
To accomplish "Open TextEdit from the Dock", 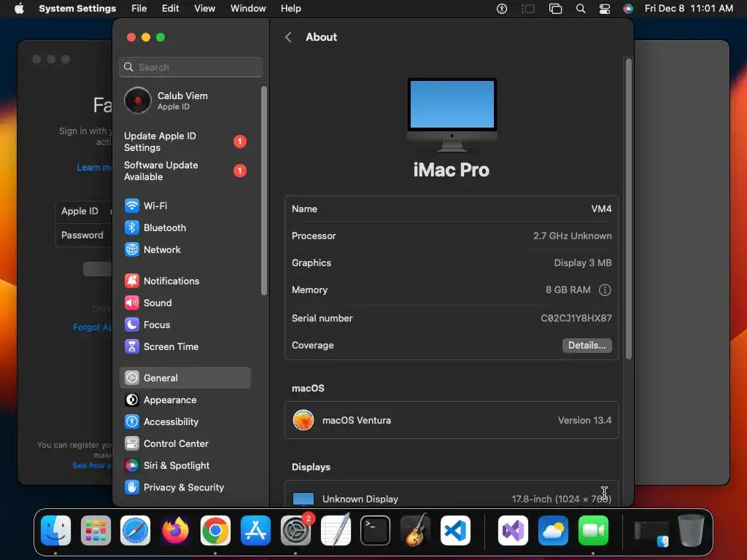I will (336, 531).
